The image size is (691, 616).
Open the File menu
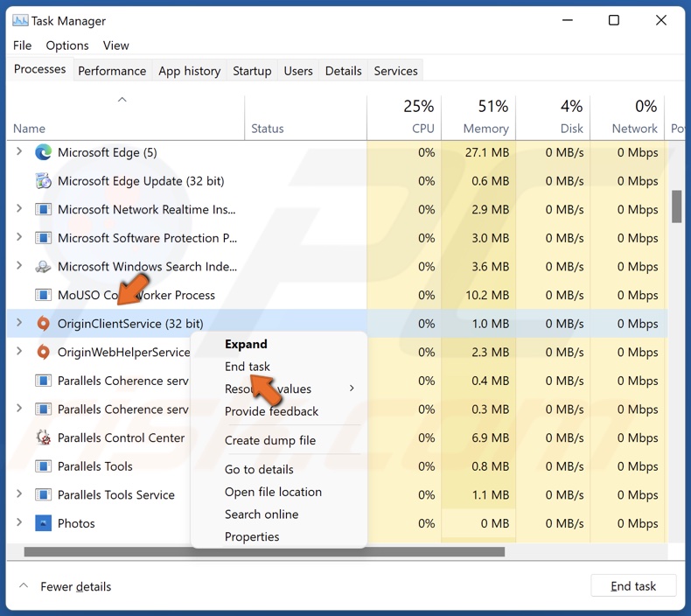coord(22,45)
